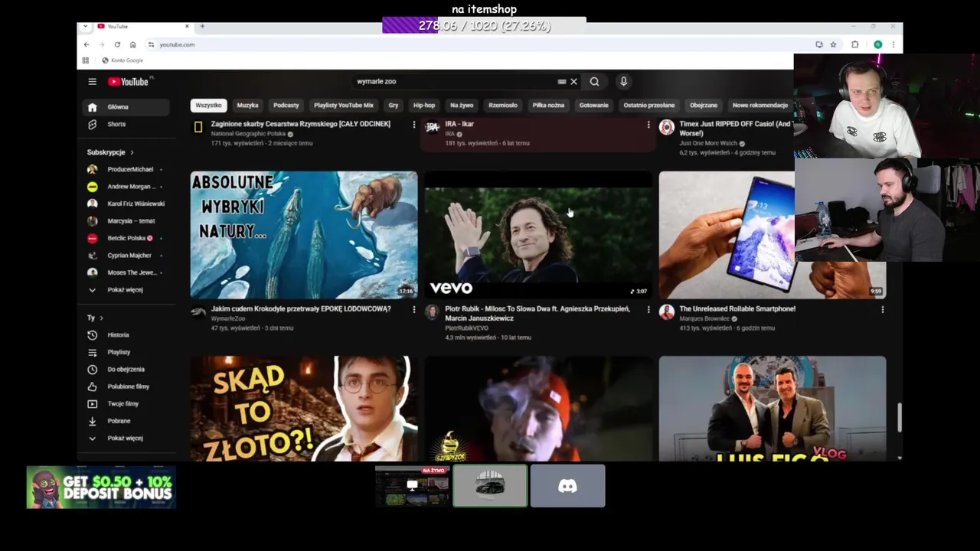
Task: Start voice search with microphone icon
Action: (x=623, y=81)
